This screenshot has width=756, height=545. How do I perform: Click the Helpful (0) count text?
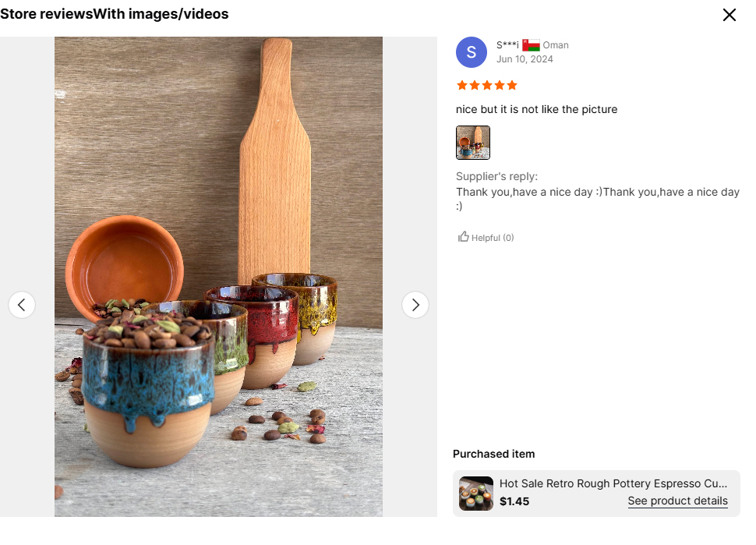[493, 238]
